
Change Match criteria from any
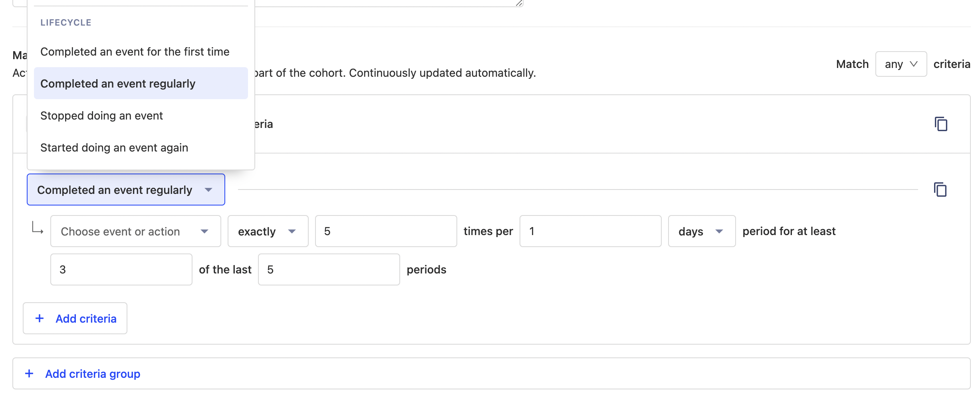point(901,64)
